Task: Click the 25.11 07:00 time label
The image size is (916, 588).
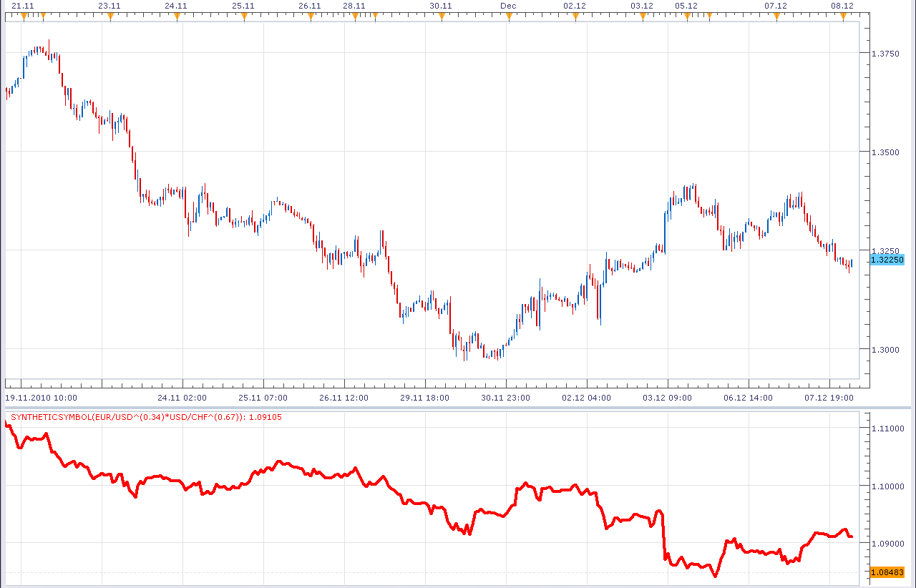Action: [263, 397]
